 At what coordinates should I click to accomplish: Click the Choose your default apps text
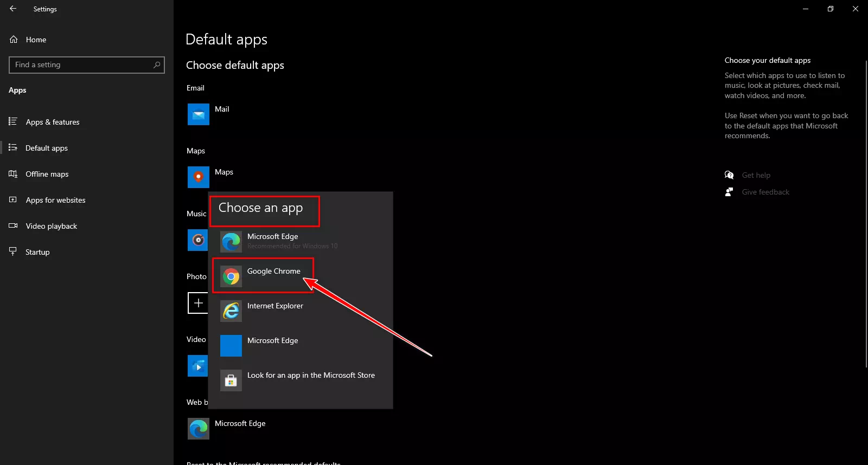pyautogui.click(x=768, y=60)
